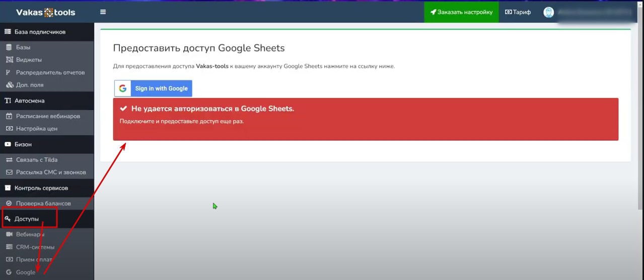Open Связать с Tilda menu item

[x=37, y=160]
